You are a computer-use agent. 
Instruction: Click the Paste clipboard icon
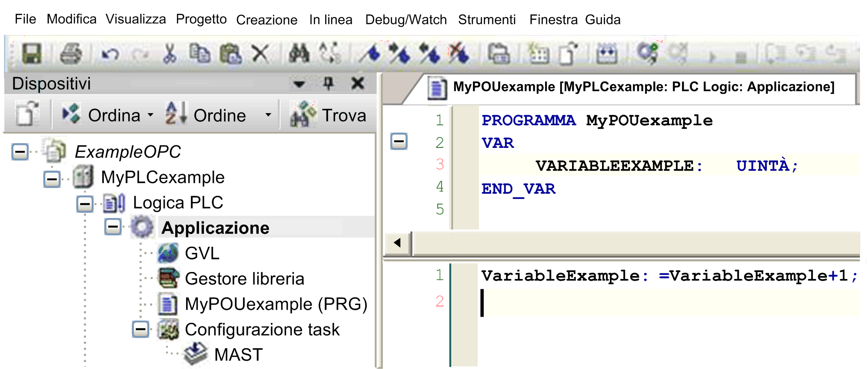pos(230,54)
